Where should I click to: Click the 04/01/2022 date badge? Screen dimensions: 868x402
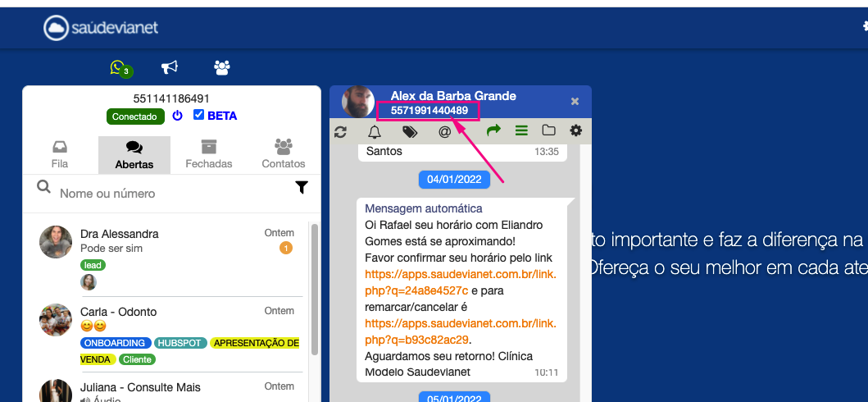[x=454, y=180]
